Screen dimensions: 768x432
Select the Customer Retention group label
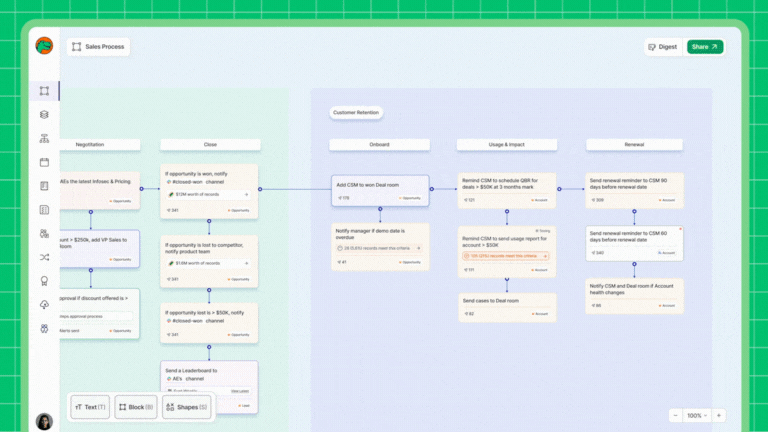click(356, 113)
